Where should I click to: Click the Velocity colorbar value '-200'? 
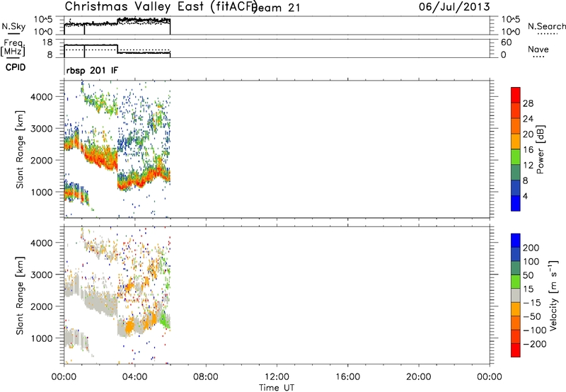click(x=535, y=344)
